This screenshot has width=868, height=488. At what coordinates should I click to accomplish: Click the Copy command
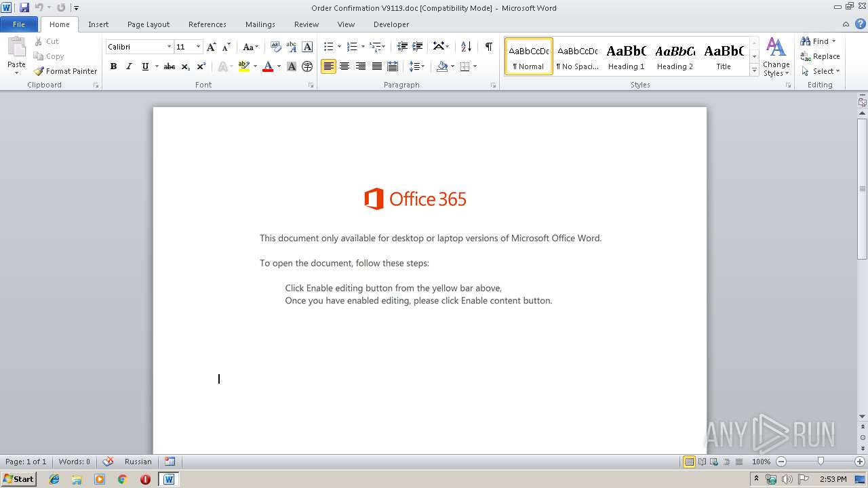(x=50, y=56)
